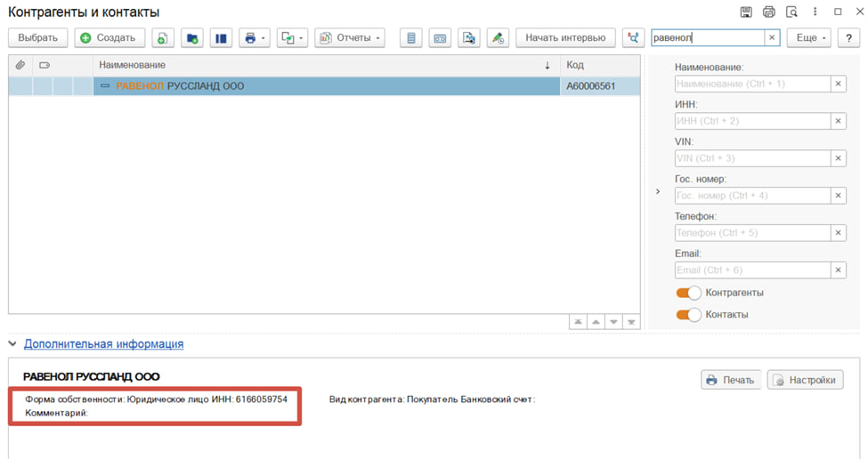Screen dimensions: 868x459
Task: Click the create-by-copy document icon
Action: tap(163, 38)
